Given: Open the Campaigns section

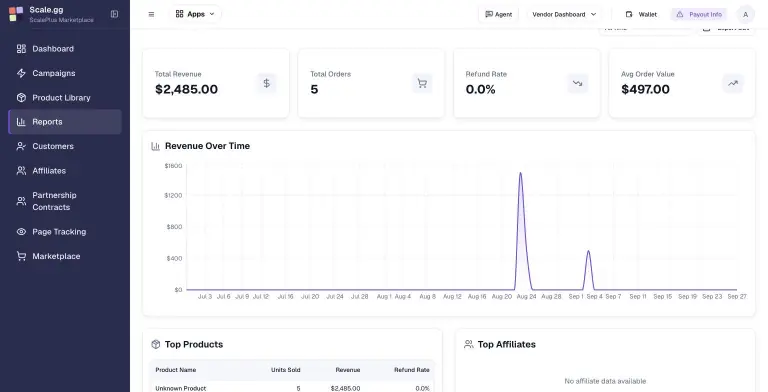Looking at the screenshot, I should coord(65,73).
